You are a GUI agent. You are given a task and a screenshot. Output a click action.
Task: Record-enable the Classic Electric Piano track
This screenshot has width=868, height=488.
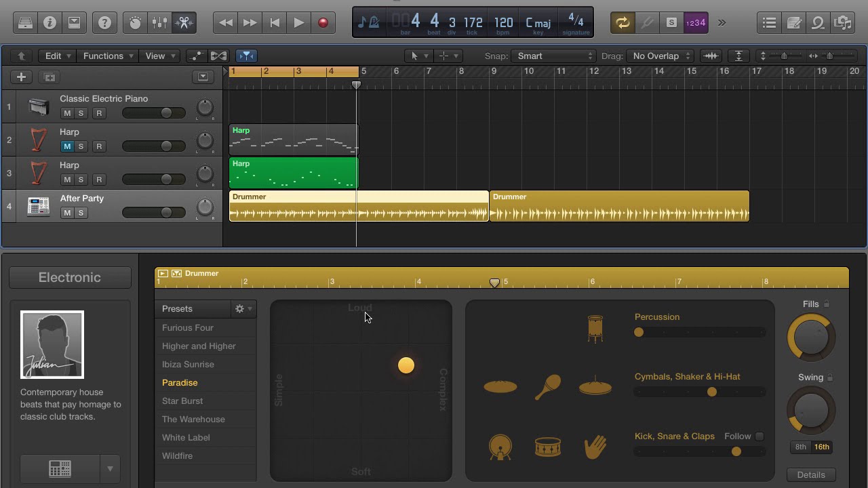coord(99,113)
